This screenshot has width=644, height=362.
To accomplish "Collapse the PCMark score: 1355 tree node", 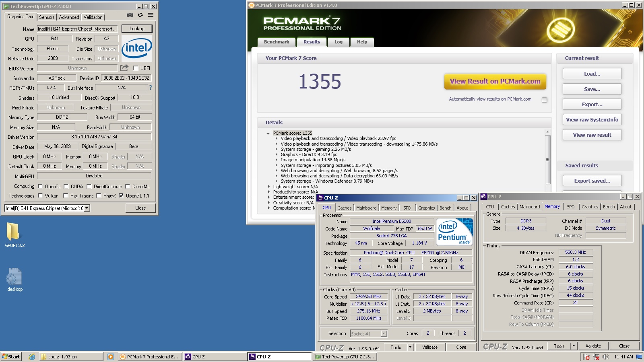I will click(x=268, y=134).
